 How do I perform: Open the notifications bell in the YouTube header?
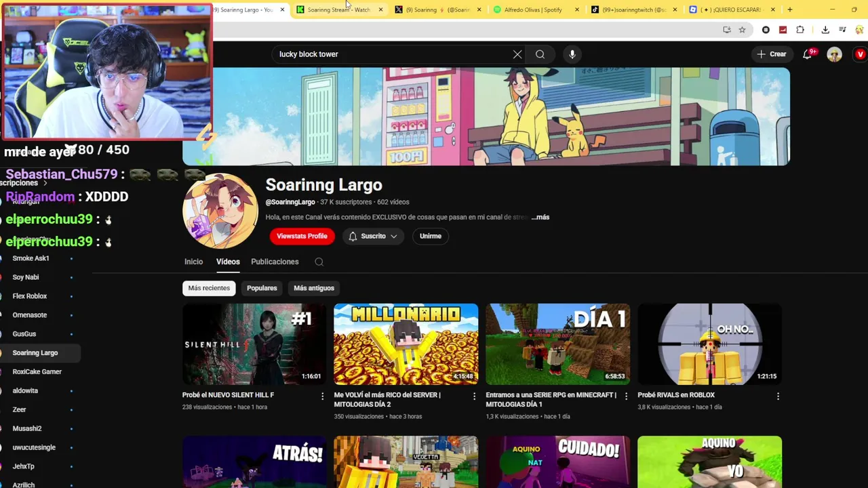[x=807, y=54]
